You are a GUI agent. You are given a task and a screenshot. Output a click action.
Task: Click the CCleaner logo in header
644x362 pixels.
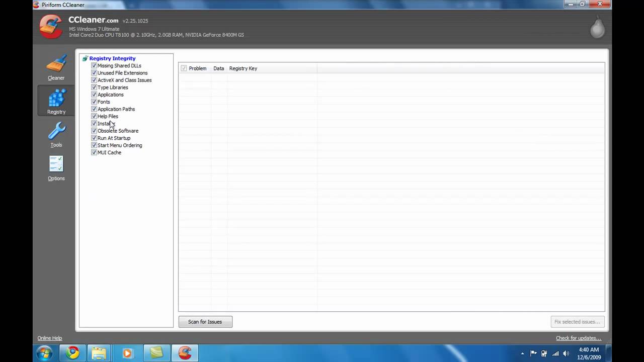[51, 26]
